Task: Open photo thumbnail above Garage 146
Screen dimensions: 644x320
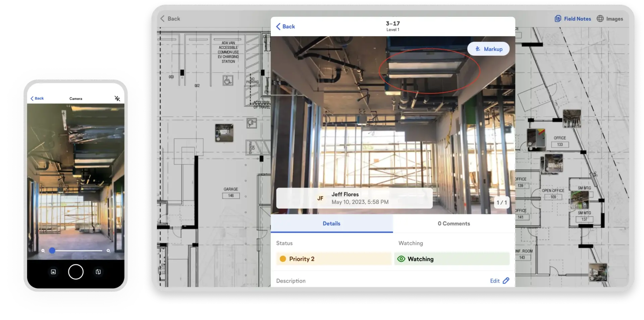Action: pos(224,132)
